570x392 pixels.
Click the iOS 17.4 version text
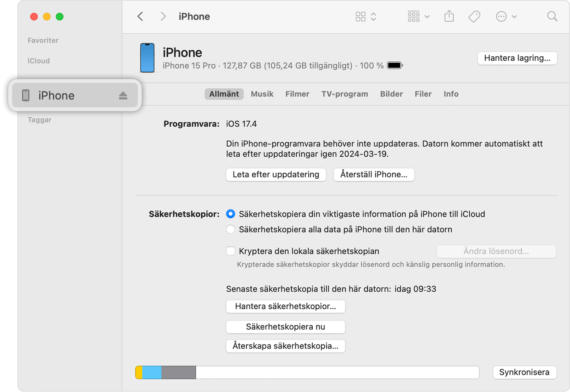[x=241, y=124]
